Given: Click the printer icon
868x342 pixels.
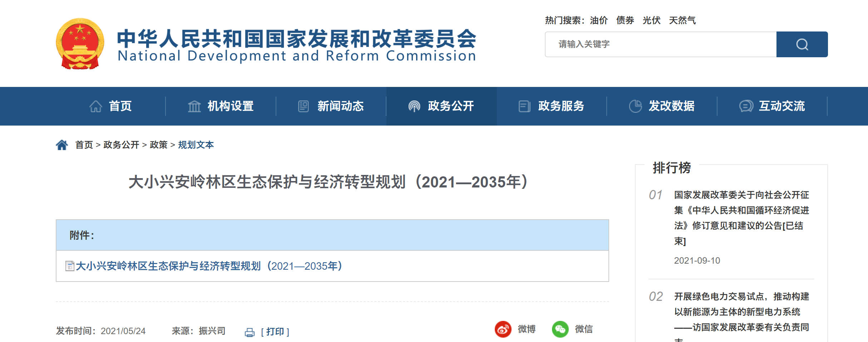Looking at the screenshot, I should [x=250, y=332].
